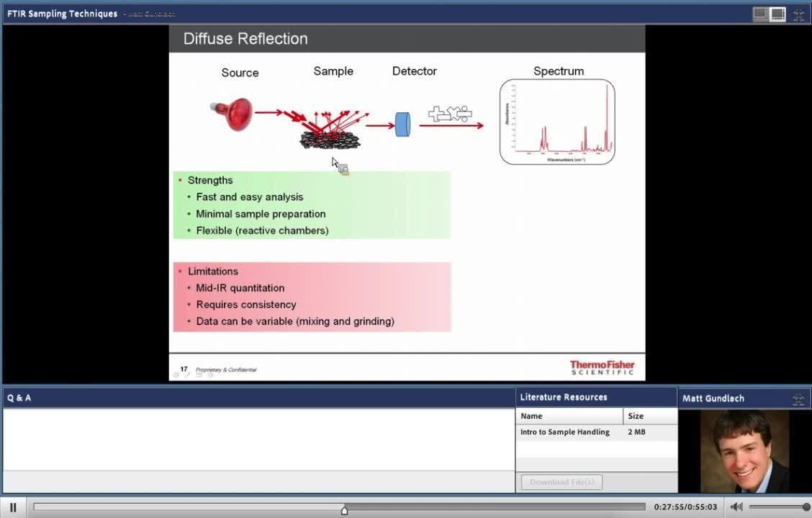Click inside the Q & A text area
The height and width of the screenshot is (518, 812).
pyautogui.click(x=258, y=439)
